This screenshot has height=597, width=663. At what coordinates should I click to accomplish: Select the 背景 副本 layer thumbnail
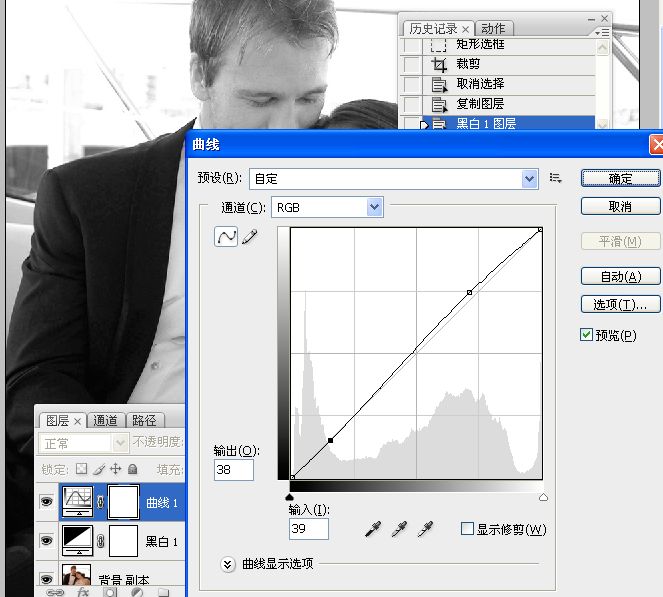pyautogui.click(x=77, y=575)
